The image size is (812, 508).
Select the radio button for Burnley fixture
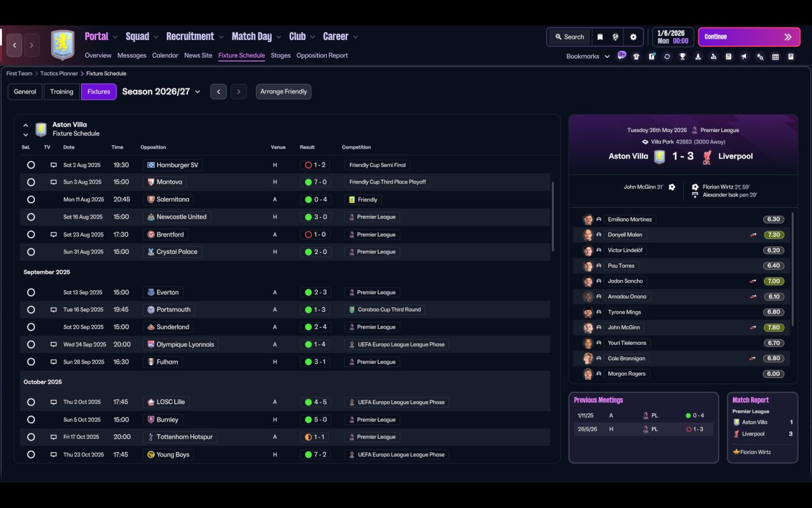tap(31, 420)
